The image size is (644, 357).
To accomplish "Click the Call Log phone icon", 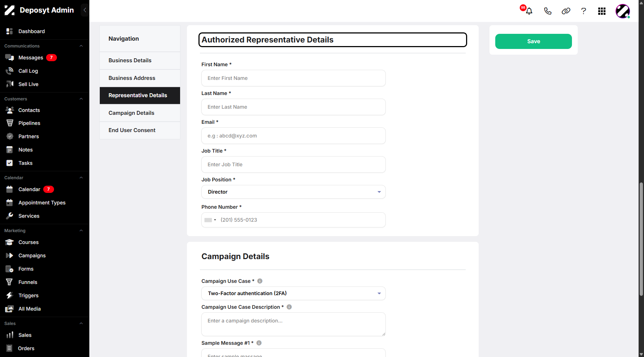I will click(10, 71).
